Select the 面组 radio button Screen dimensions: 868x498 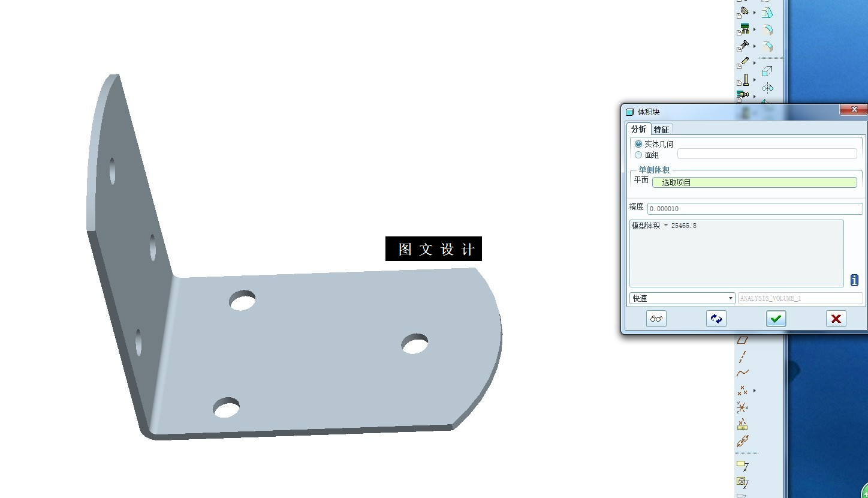click(638, 155)
